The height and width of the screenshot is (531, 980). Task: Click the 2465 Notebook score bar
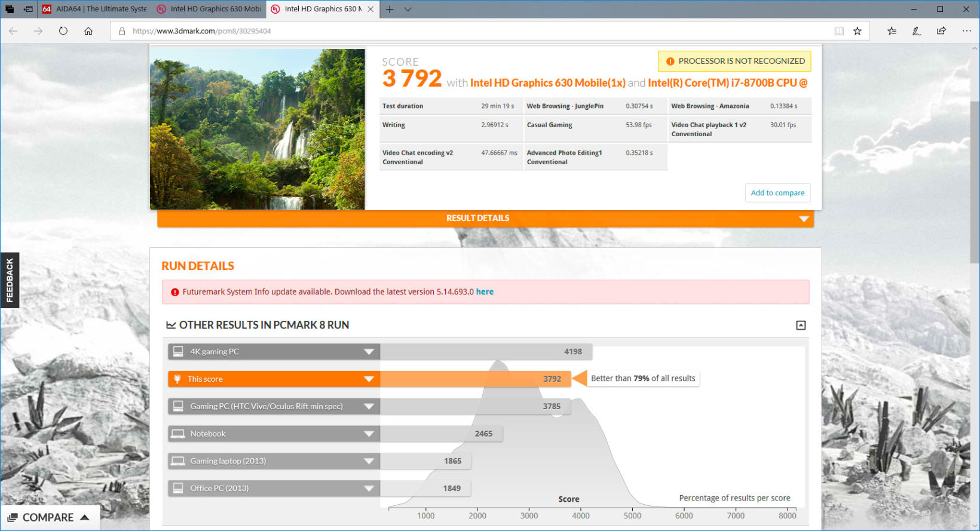click(441, 434)
